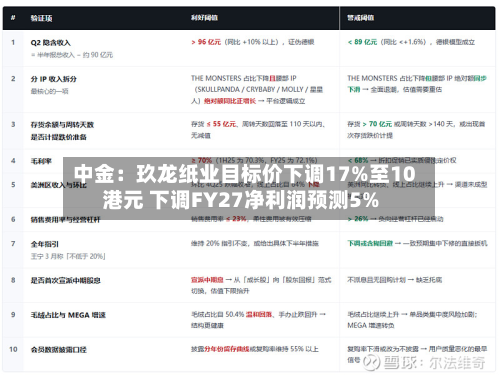Click the red '分年份留存曲线' phrase
500x378 pixels.
coord(227,349)
